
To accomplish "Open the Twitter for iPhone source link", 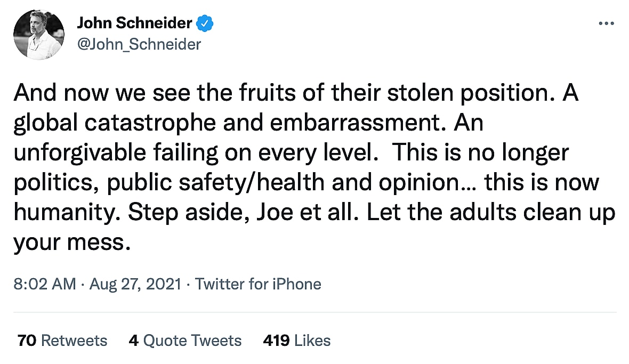I will (x=258, y=284).
